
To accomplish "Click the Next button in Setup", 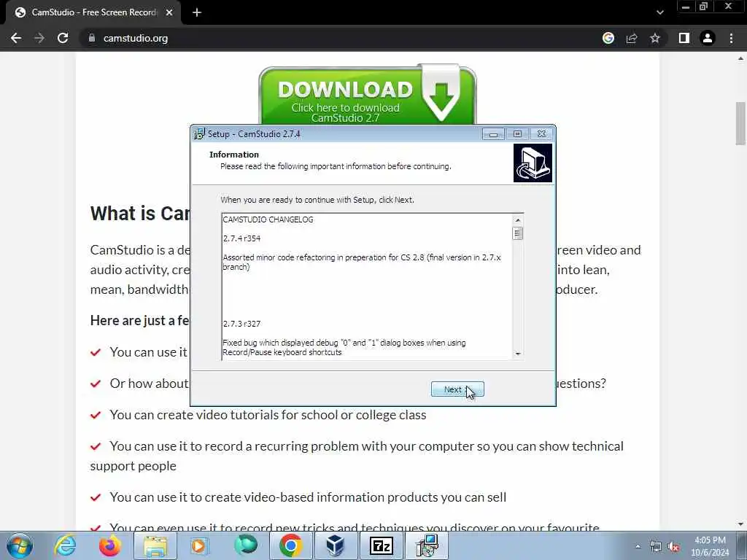I will 457,389.
